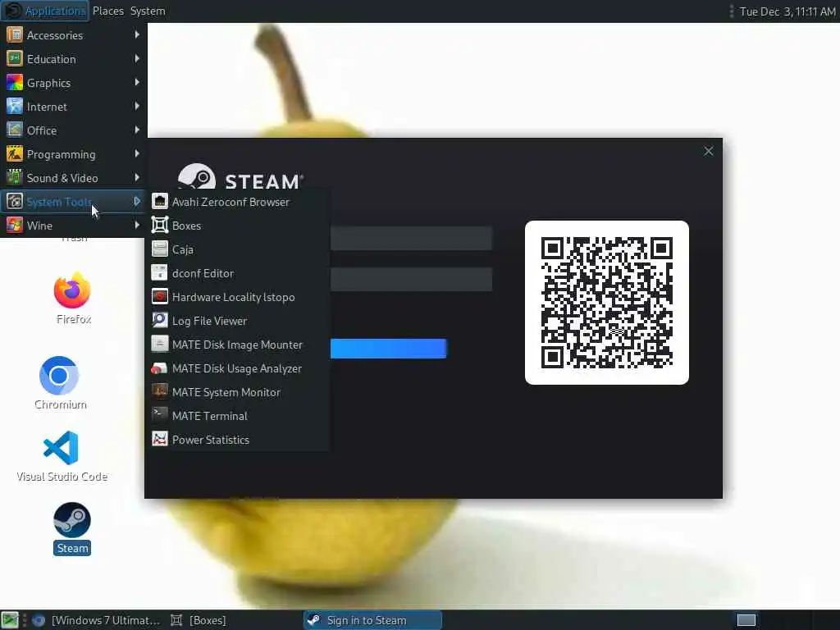Expand the Internet submenu arrow
840x630 pixels.
(137, 106)
